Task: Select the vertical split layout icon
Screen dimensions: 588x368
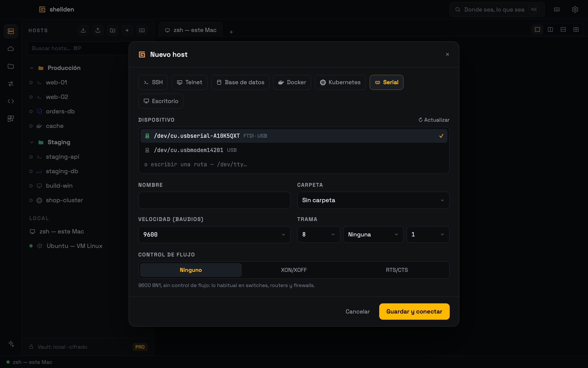Action: pyautogui.click(x=550, y=29)
